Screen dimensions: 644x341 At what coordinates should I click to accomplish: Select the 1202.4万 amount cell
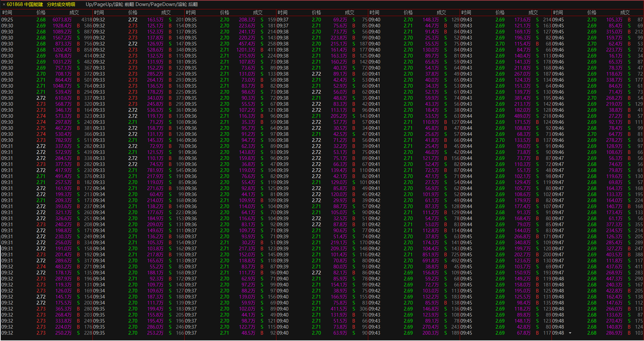[62, 50]
